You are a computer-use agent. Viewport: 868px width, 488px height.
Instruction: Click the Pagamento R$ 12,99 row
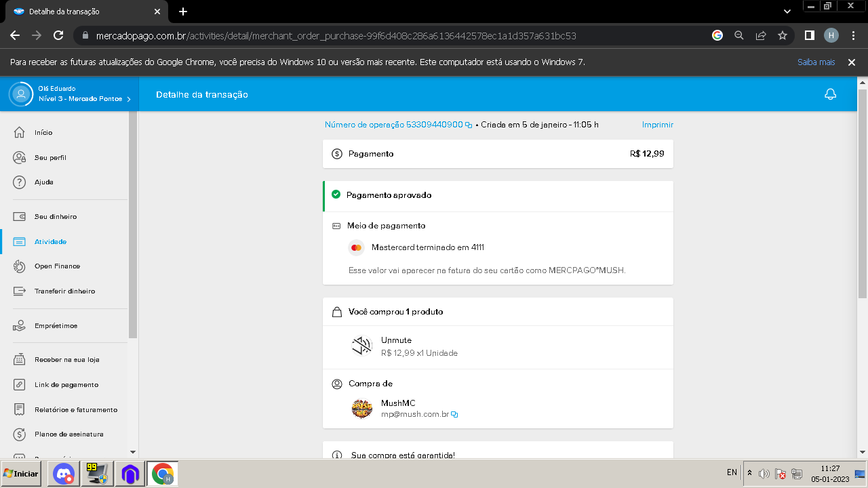click(498, 154)
